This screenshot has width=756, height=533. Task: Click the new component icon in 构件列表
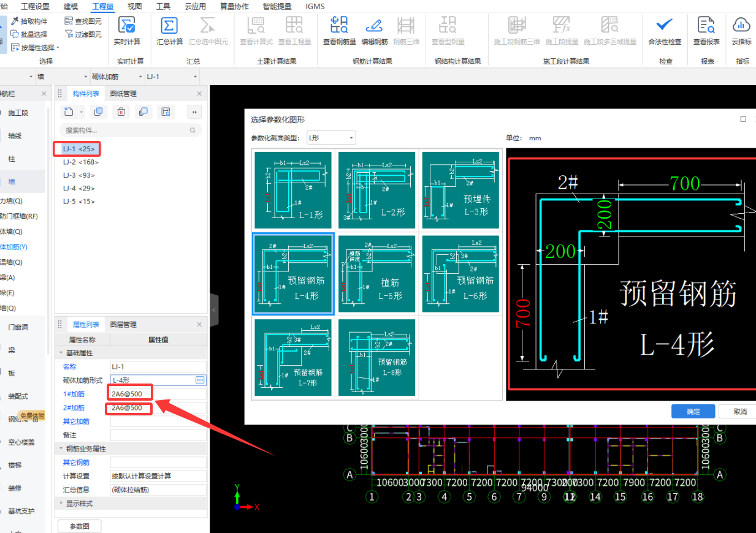click(69, 112)
